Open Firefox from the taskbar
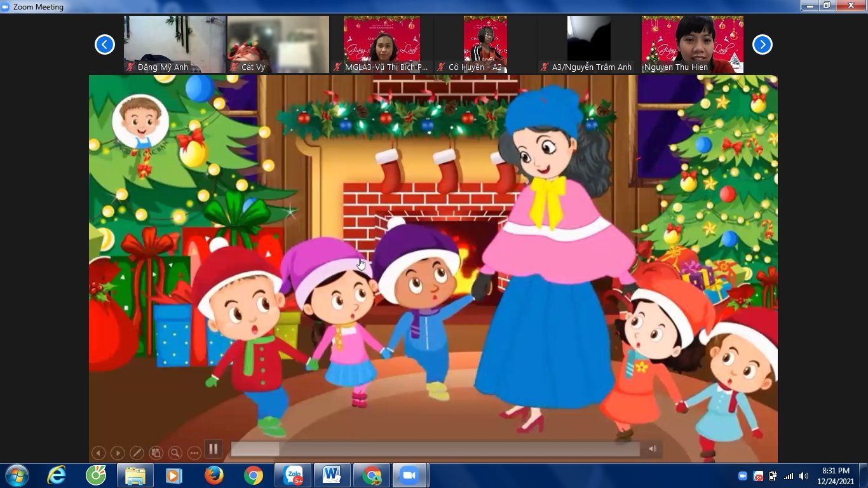 214,475
